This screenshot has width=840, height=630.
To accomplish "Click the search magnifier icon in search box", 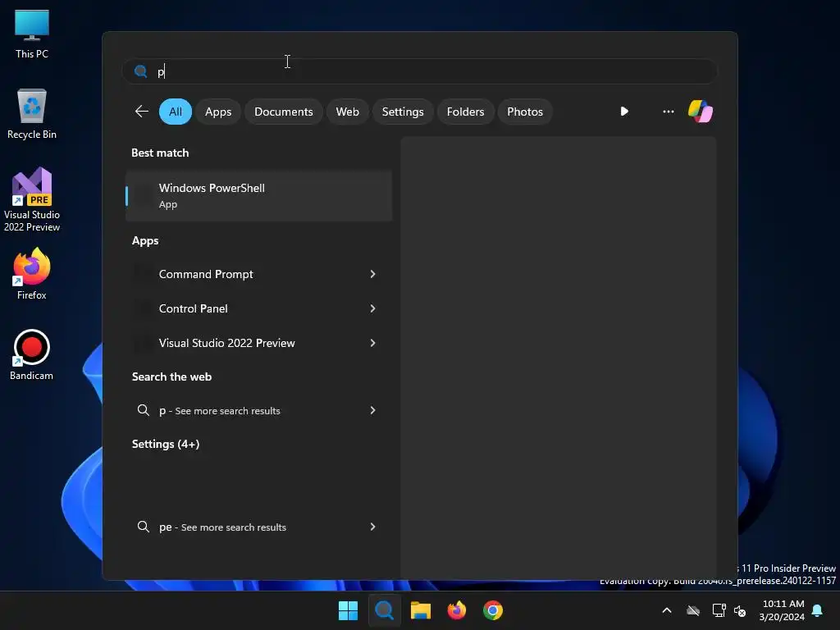I will [x=141, y=71].
